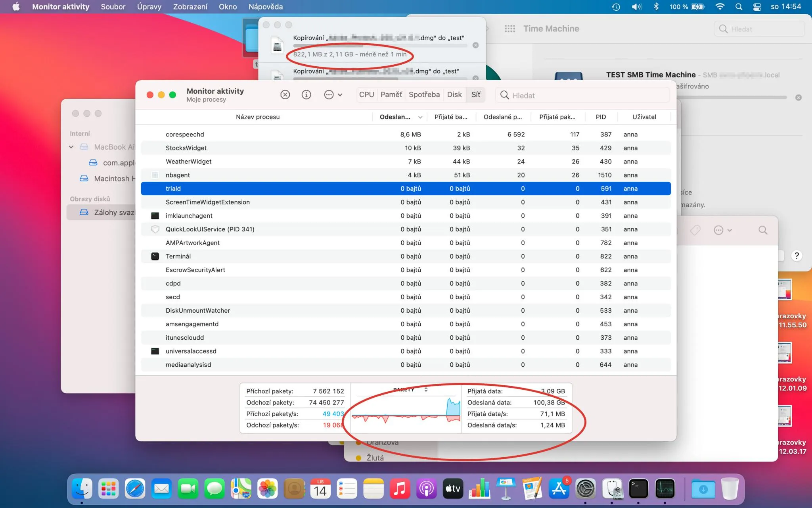Open the volume control in the menu bar
This screenshot has width=812, height=508.
click(636, 7)
